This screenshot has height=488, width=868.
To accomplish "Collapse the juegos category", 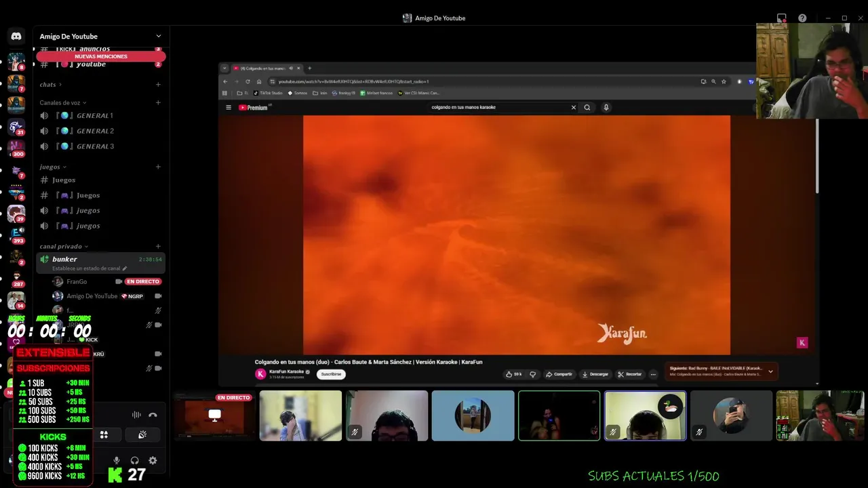I will click(x=53, y=167).
